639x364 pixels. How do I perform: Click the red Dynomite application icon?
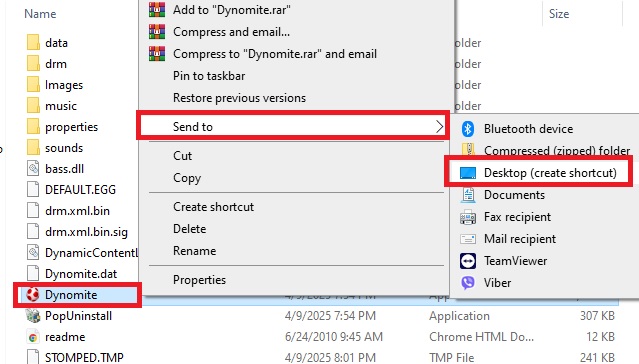click(x=33, y=294)
